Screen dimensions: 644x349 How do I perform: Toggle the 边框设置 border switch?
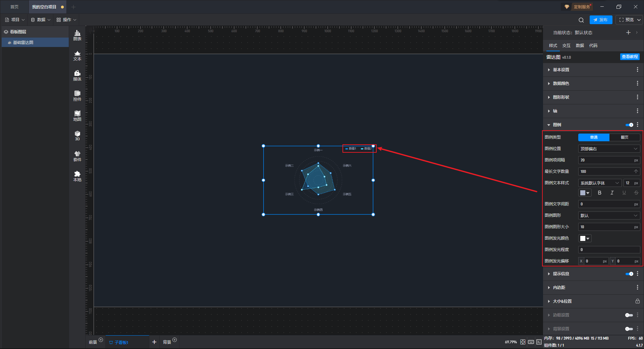click(x=629, y=315)
